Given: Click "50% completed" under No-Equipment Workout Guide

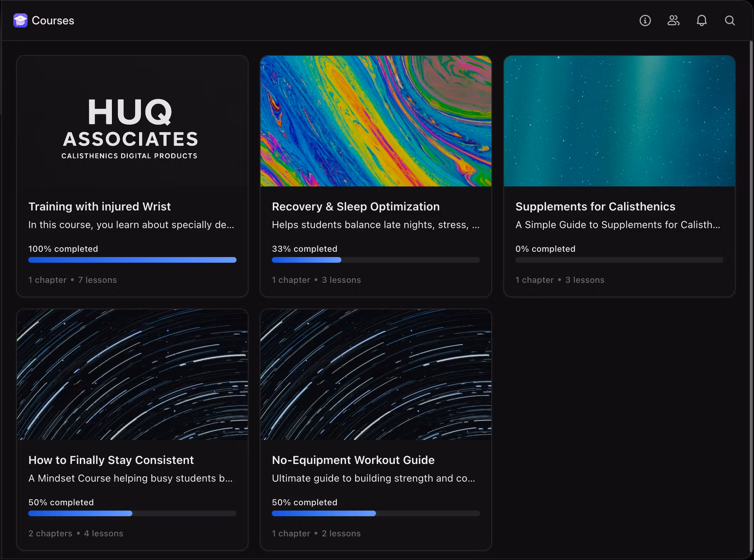Looking at the screenshot, I should [305, 502].
